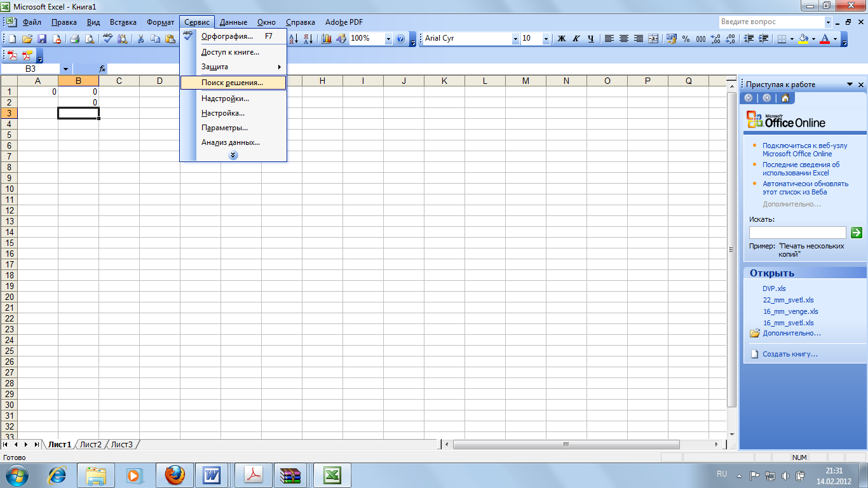
Task: Decrease decimal places icon
Action: click(730, 39)
